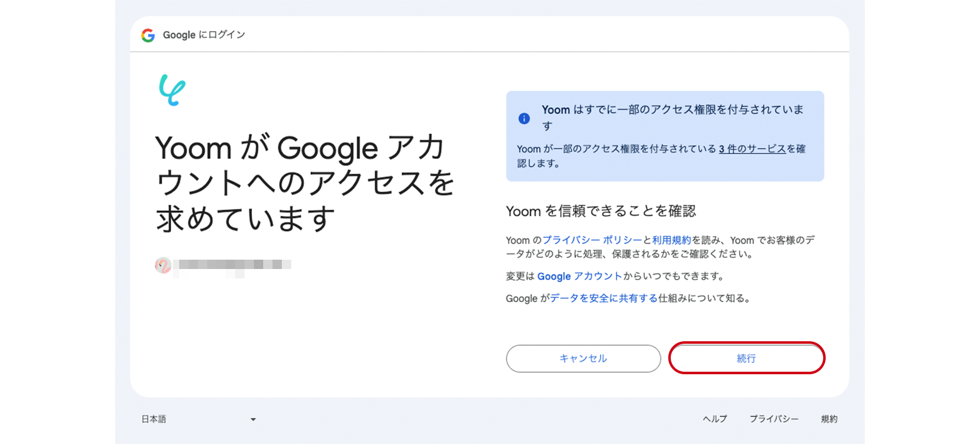
Task: Click the blurred account email address
Action: pos(232,265)
